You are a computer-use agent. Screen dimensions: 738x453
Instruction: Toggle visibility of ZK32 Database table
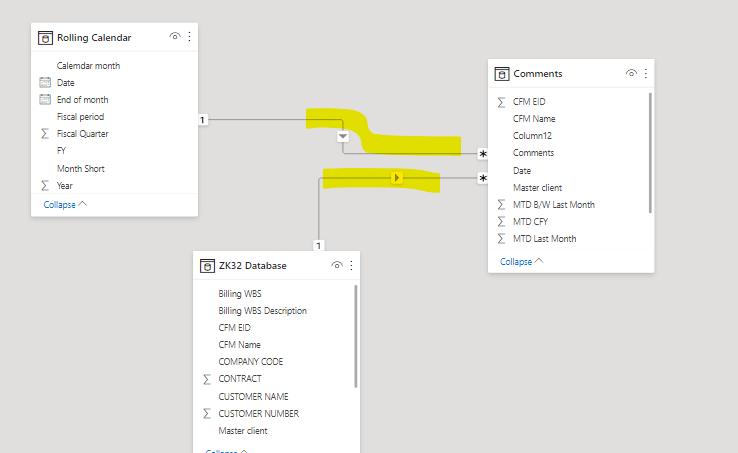[x=337, y=265]
